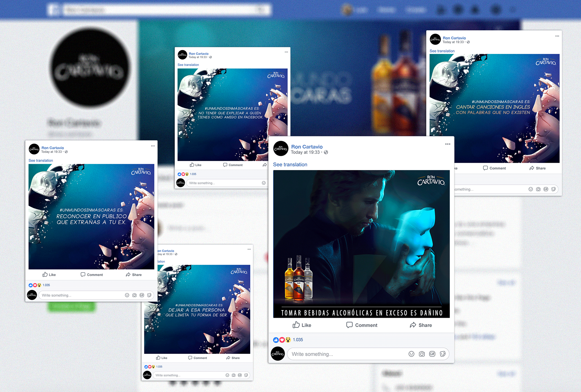The height and width of the screenshot is (392, 581).
Task: Open emoji picker on 'Dejar a esa persona' post
Action: pyautogui.click(x=227, y=375)
